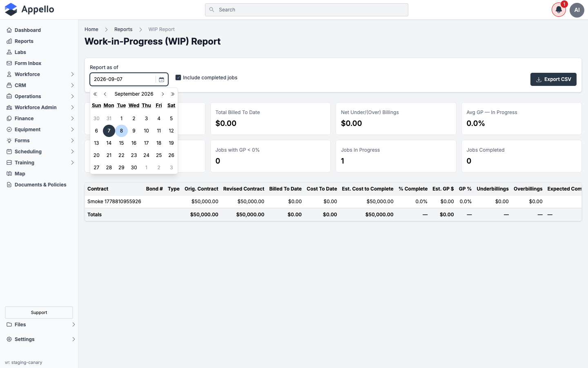Click the search magnifier icon

point(212,10)
